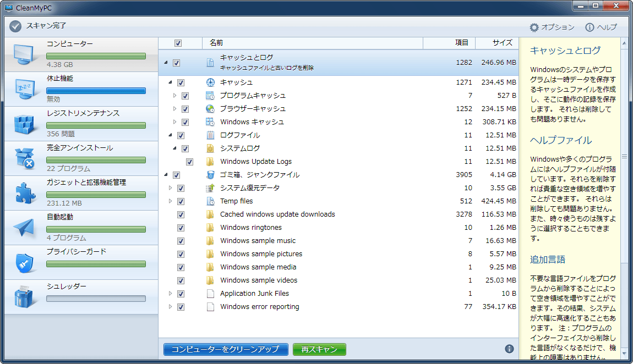Screen dimensions: 633x364
Task: Click the コンピューターをクリーンアップ button
Action: click(x=226, y=350)
